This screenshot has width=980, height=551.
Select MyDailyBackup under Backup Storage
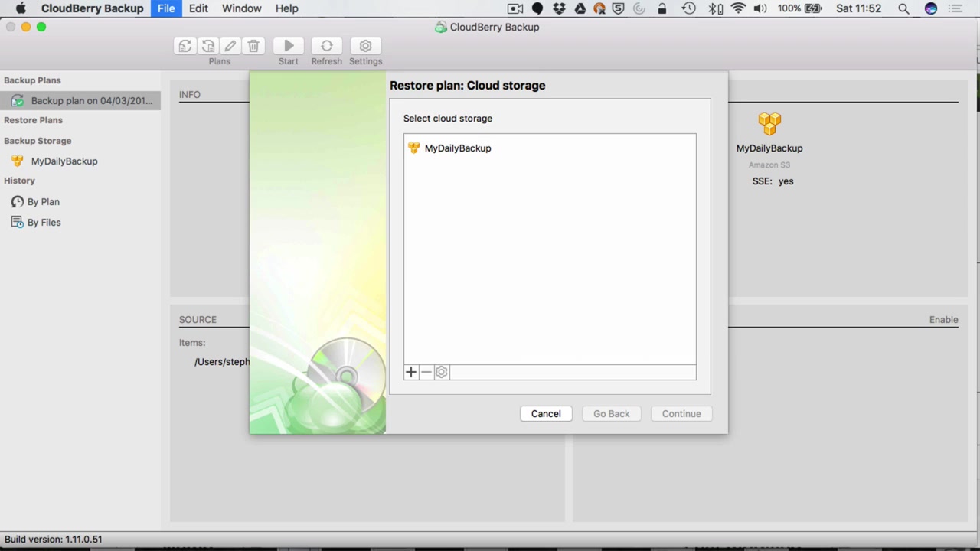coord(64,161)
